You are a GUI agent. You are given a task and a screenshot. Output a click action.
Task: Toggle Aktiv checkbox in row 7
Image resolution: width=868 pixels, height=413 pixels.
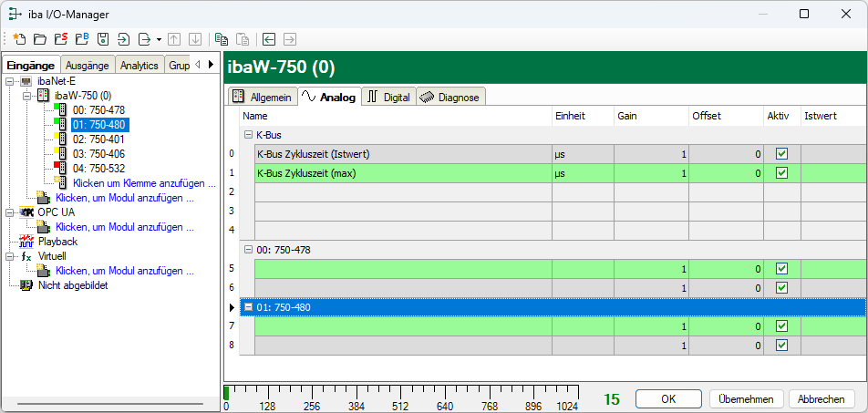[781, 326]
